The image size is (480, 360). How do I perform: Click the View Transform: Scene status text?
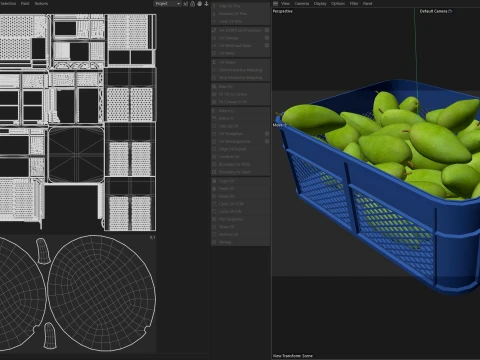pyautogui.click(x=293, y=356)
